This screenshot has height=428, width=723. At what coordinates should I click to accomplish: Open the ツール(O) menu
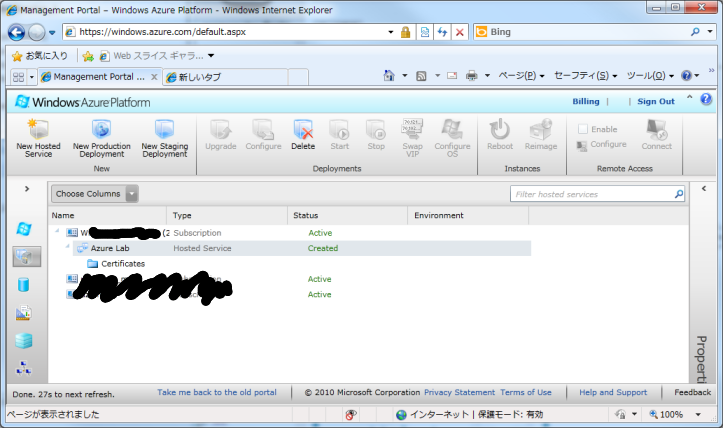coord(650,76)
